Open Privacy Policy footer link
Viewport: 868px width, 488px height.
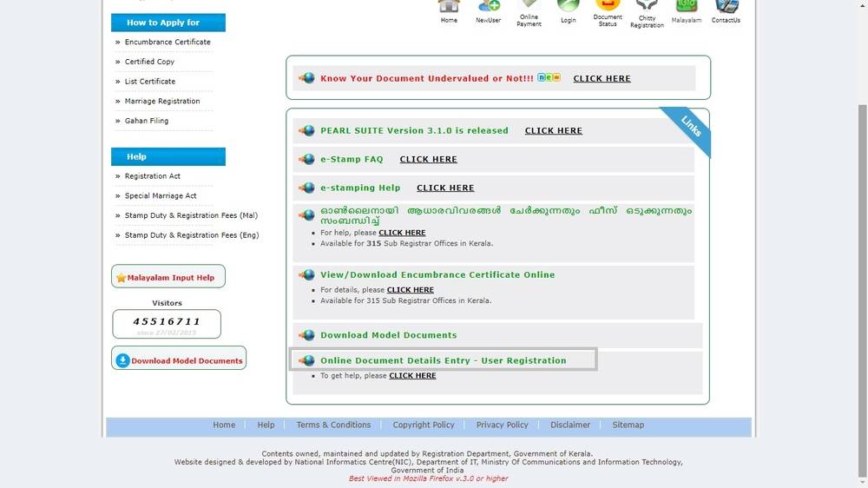[502, 425]
